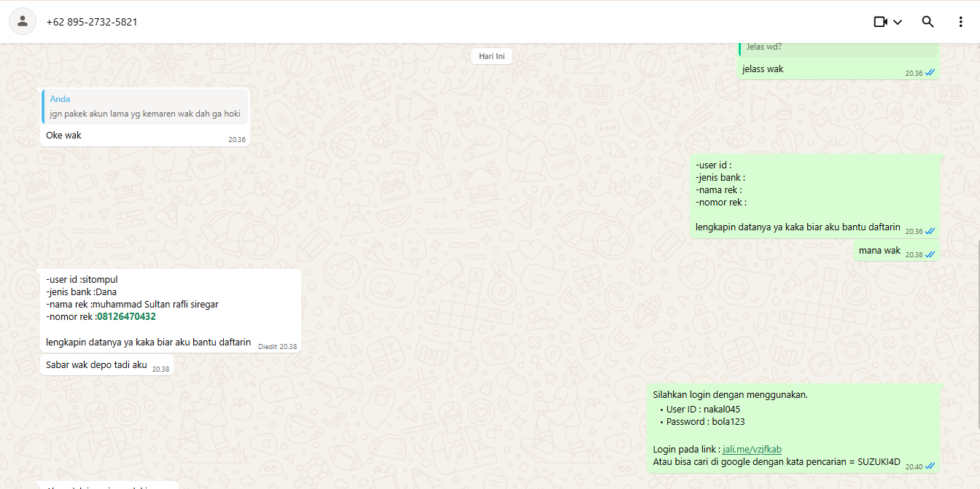
Task: Click read-receipt ticks on 'mana wak' message
Action: tap(930, 255)
